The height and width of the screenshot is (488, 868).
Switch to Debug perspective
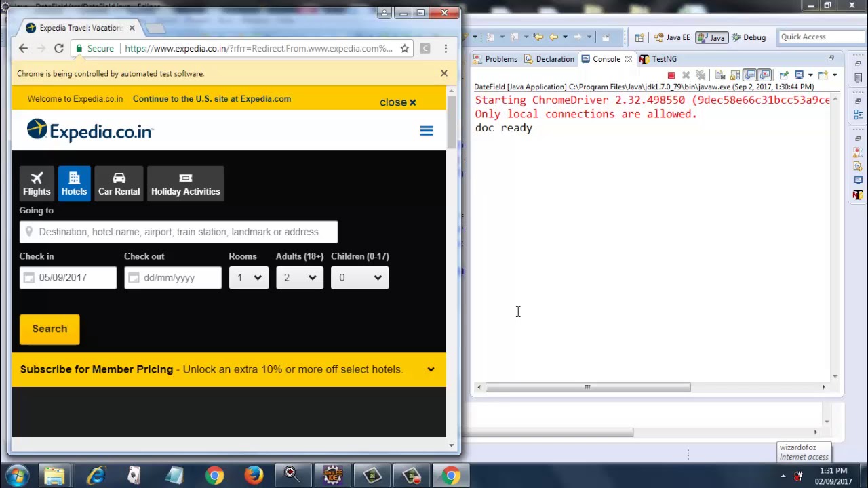tap(749, 37)
